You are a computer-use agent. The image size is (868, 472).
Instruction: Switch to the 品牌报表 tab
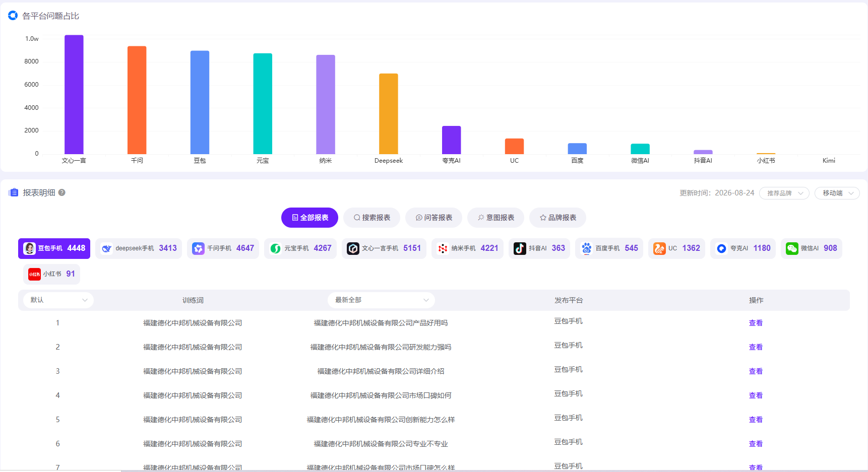click(557, 218)
